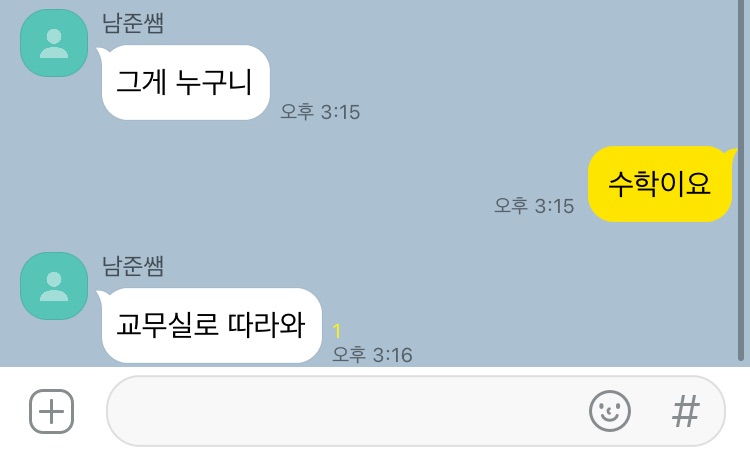750x454 pixels.
Task: Click the chat scrollbar on the right edge
Action: [x=741, y=180]
